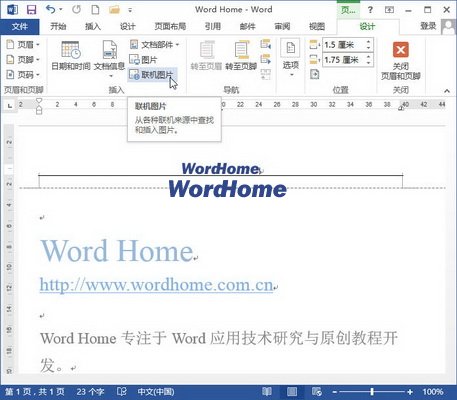Click the 转至页脚 go to footer button
Image resolution: width=457 pixels, height=400 pixels.
[241, 56]
